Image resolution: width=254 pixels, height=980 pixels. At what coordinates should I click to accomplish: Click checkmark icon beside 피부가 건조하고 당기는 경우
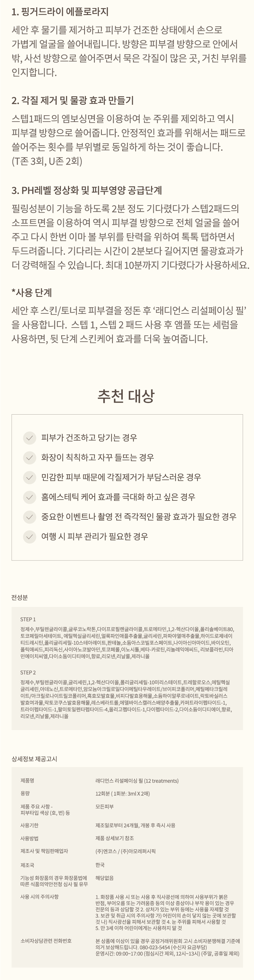pyautogui.click(x=29, y=438)
